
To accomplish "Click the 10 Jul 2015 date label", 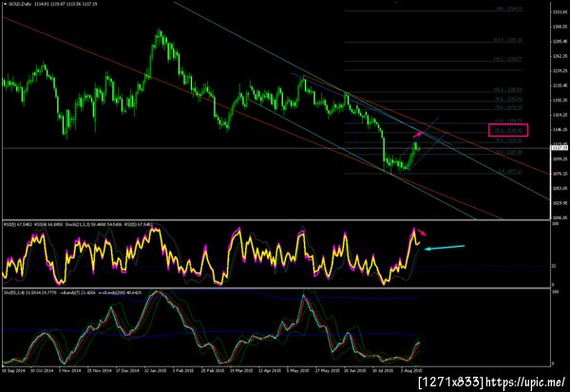I will tap(383, 370).
